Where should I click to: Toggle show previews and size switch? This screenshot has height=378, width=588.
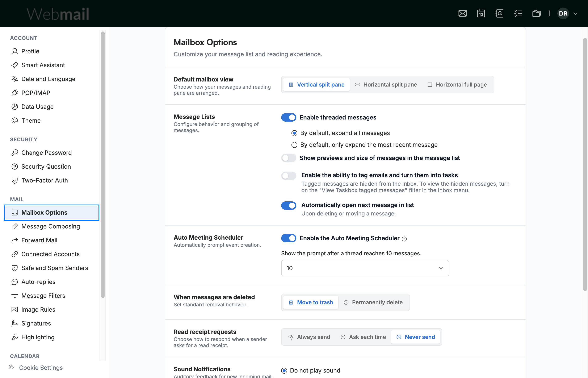point(289,158)
